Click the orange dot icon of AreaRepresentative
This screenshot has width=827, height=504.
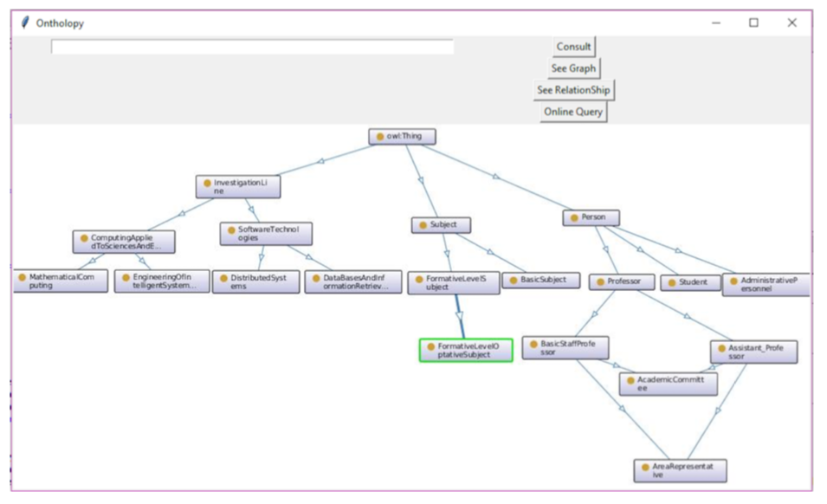645,467
